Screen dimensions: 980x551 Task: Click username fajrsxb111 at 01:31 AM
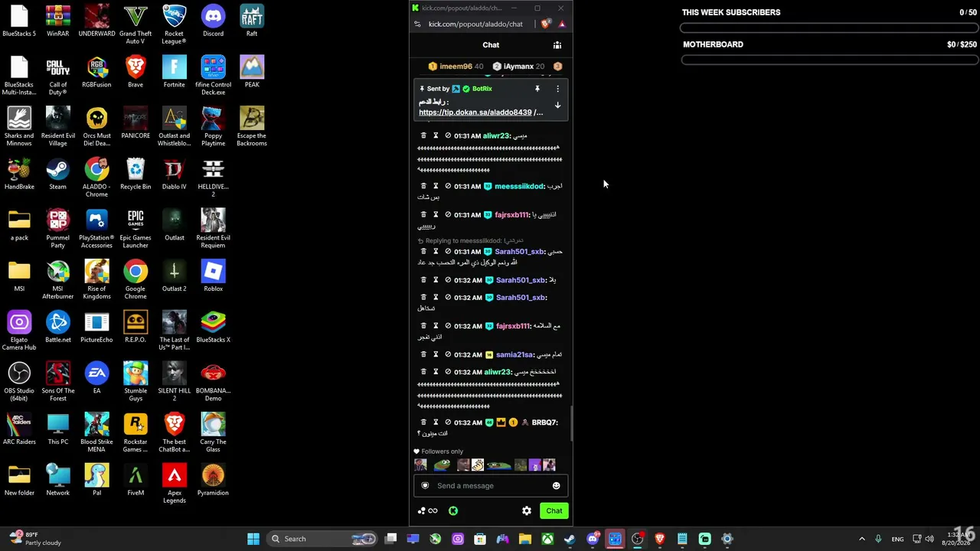[512, 215]
